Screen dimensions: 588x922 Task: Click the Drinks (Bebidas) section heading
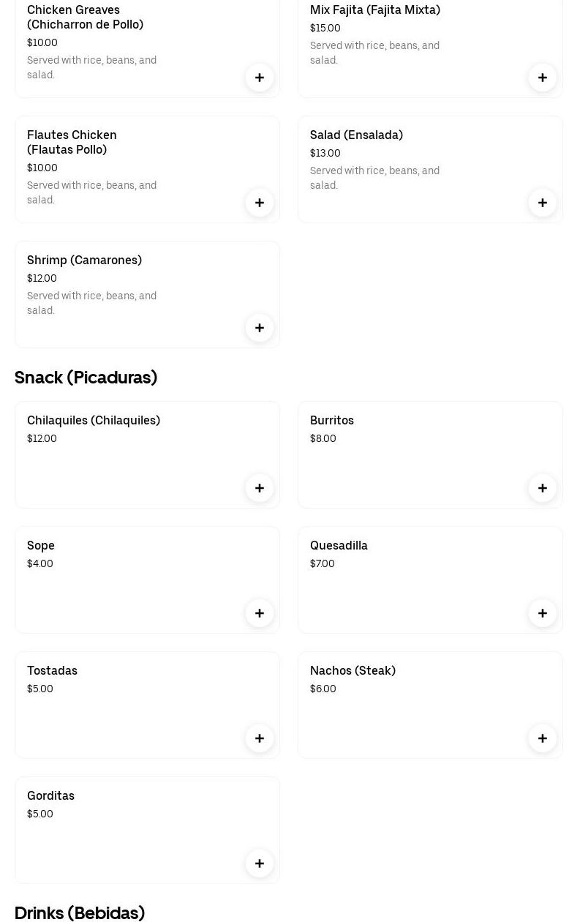point(80,912)
